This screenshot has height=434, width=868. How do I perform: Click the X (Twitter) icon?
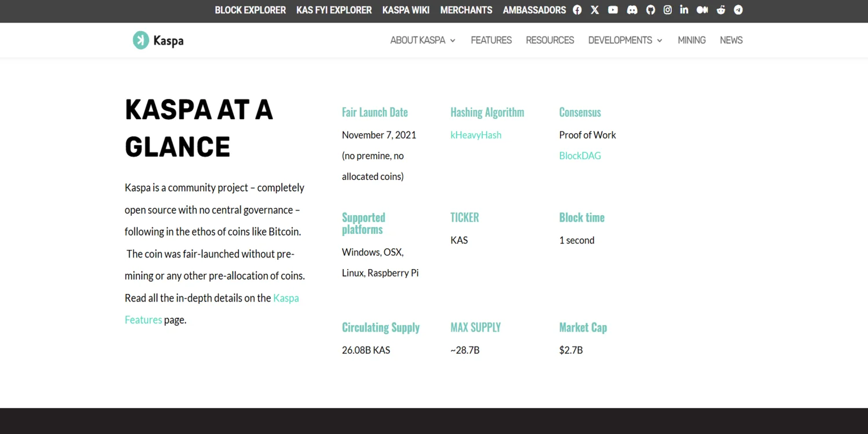[595, 10]
